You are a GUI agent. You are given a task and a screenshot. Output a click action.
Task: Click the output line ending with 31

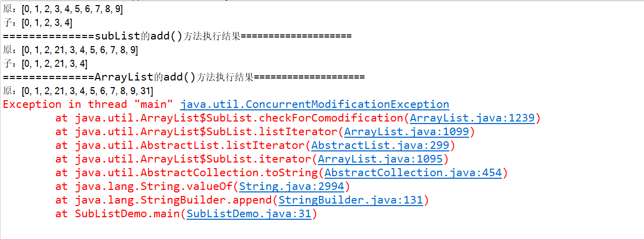click(x=78, y=91)
